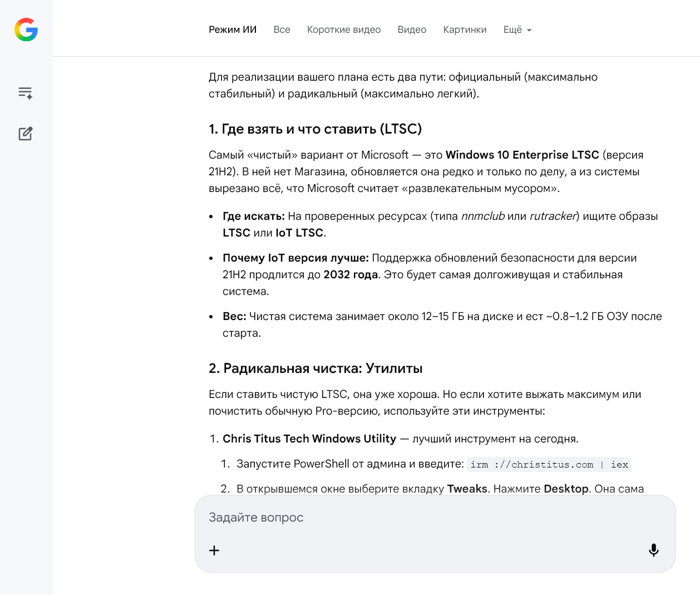The width and height of the screenshot is (700, 595).
Task: Open the AI mode history icon
Action: tap(26, 93)
